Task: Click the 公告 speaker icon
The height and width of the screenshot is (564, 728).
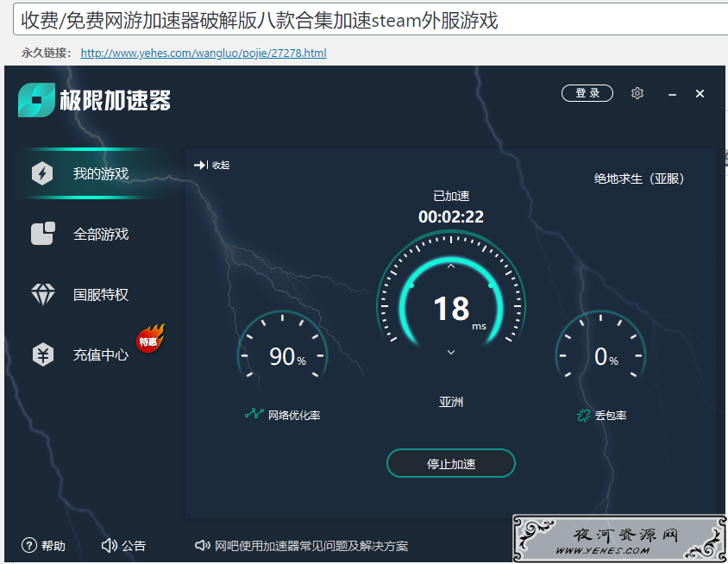Action: [x=109, y=545]
